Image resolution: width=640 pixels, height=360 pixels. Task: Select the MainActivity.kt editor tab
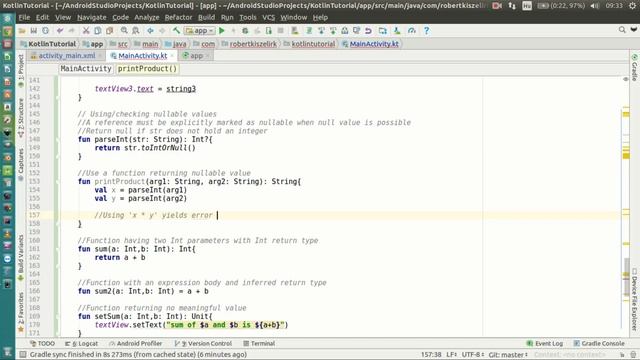click(142, 56)
